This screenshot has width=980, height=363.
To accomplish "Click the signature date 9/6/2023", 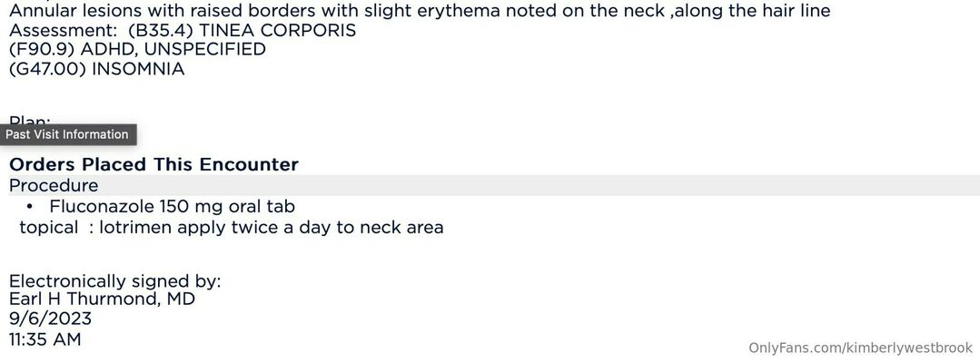I will (x=50, y=319).
